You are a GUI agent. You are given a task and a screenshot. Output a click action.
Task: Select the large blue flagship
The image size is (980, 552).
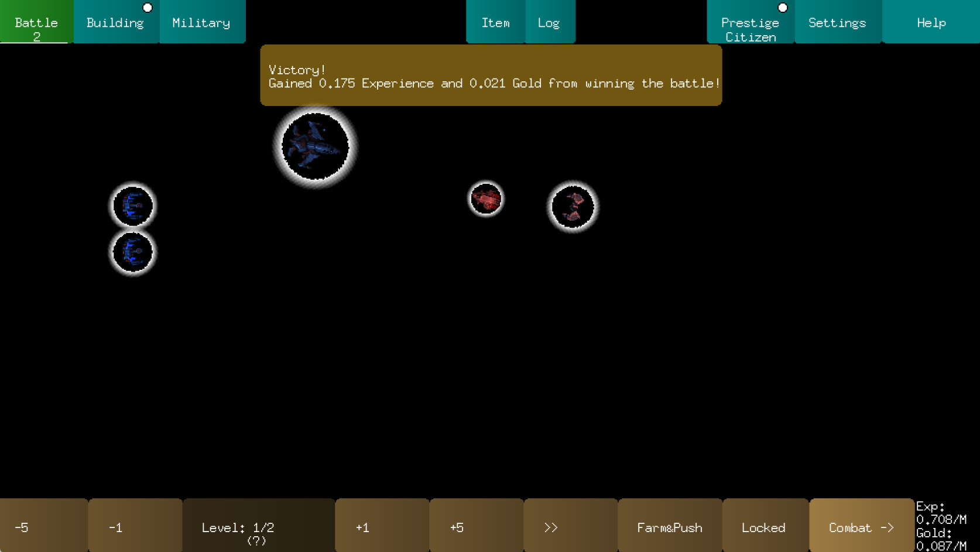click(314, 146)
